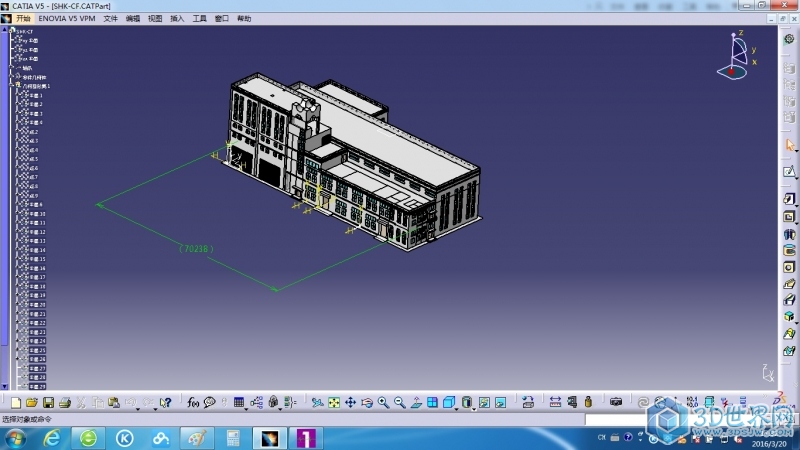This screenshot has width=800, height=450.
Task: Click the Measure Between icon
Action: click(x=555, y=403)
